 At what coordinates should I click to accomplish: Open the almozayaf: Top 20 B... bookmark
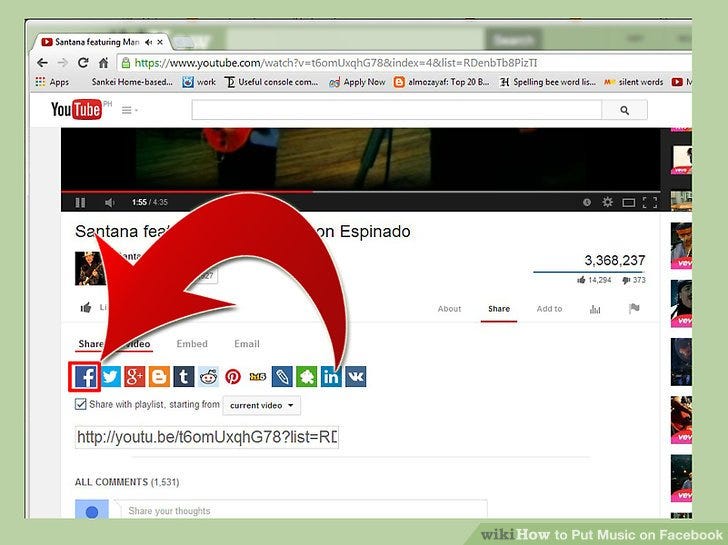point(442,82)
